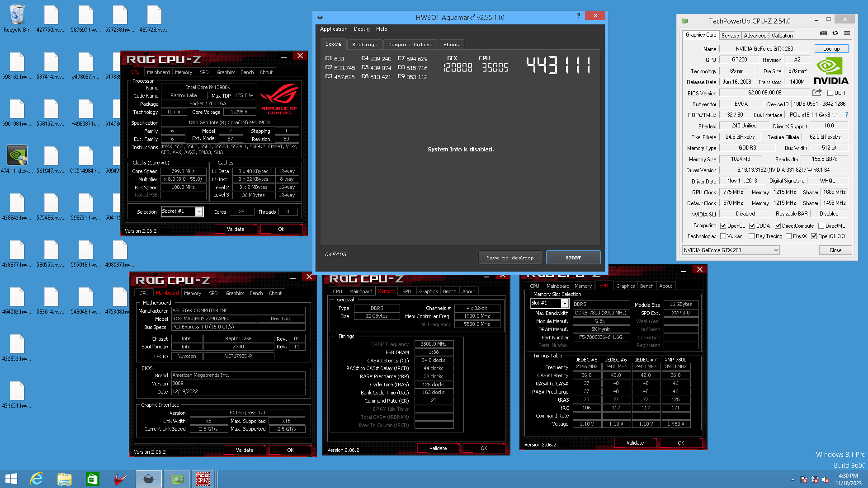Open the Socket #1 selection dropdown in CPU-Z
This screenshot has height=488, width=868.
(x=182, y=211)
